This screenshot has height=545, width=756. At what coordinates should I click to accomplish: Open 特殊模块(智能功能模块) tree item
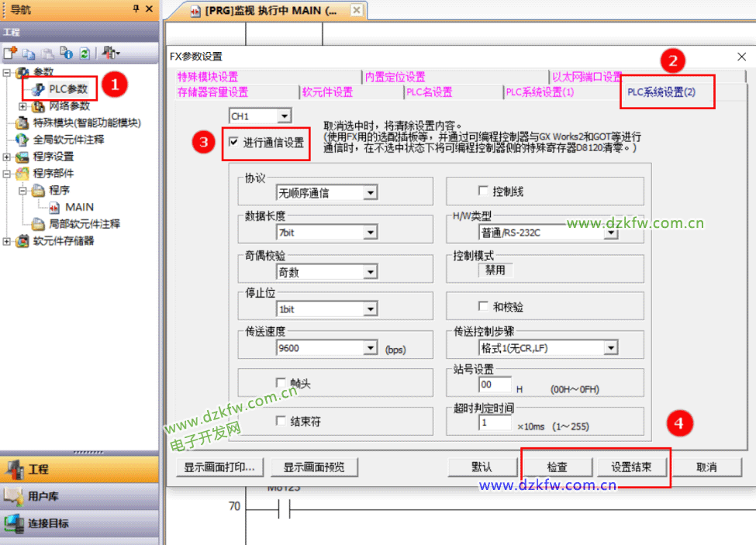point(87,122)
